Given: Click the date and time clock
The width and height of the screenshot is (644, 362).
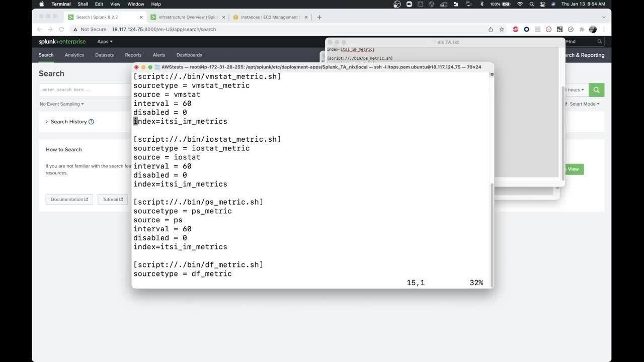Looking at the screenshot, I should pyautogui.click(x=583, y=4).
